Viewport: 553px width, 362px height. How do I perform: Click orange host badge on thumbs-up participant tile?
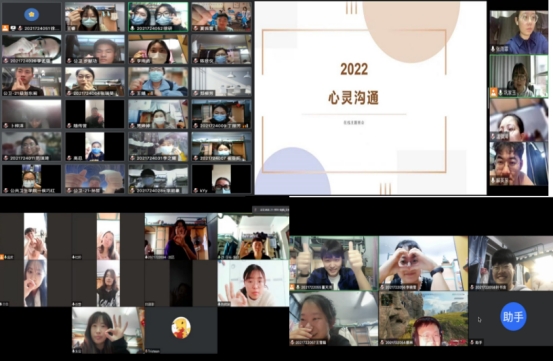[x=292, y=287]
